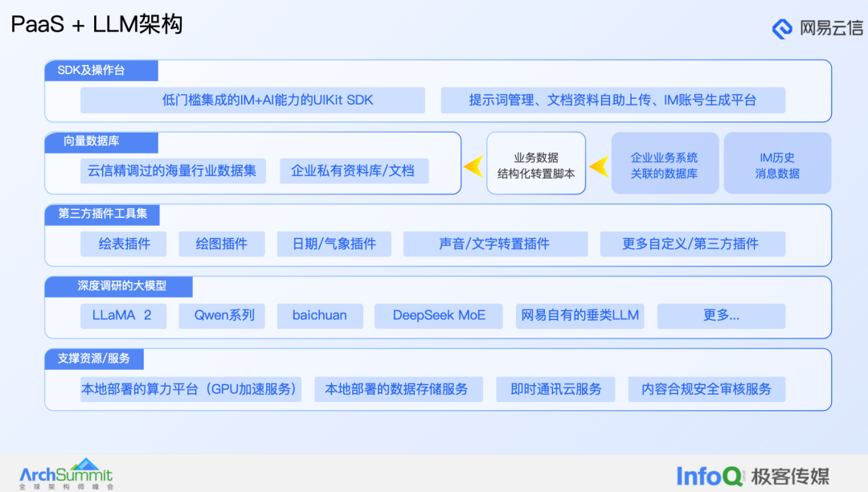Enable the 企业业务系统关联的数据库 block

(x=665, y=162)
